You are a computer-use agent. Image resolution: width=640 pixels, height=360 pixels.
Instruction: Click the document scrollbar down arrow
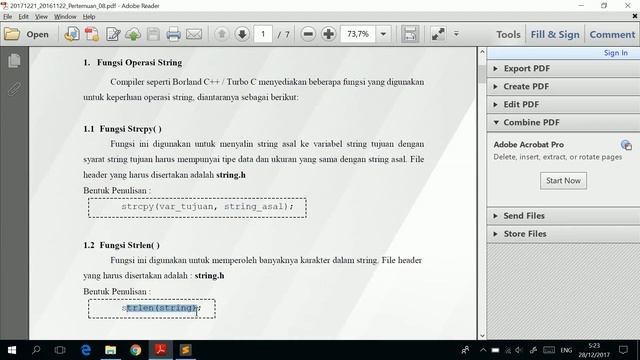[x=482, y=336]
